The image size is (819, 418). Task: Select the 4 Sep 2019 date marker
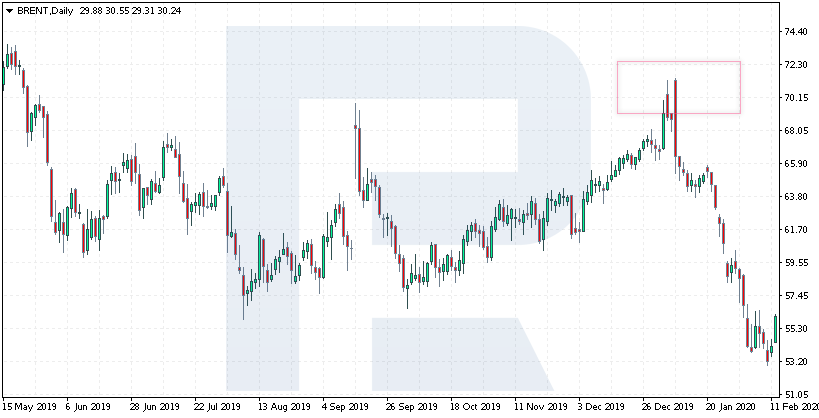click(x=346, y=408)
